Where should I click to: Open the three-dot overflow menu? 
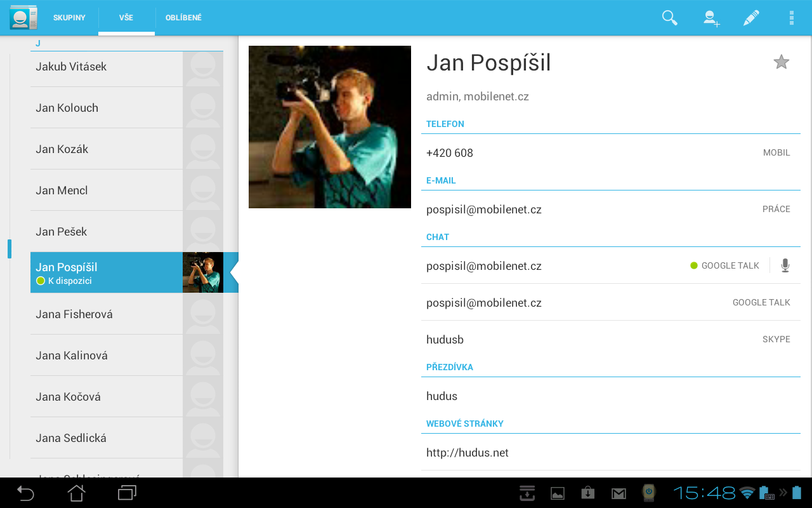(791, 18)
